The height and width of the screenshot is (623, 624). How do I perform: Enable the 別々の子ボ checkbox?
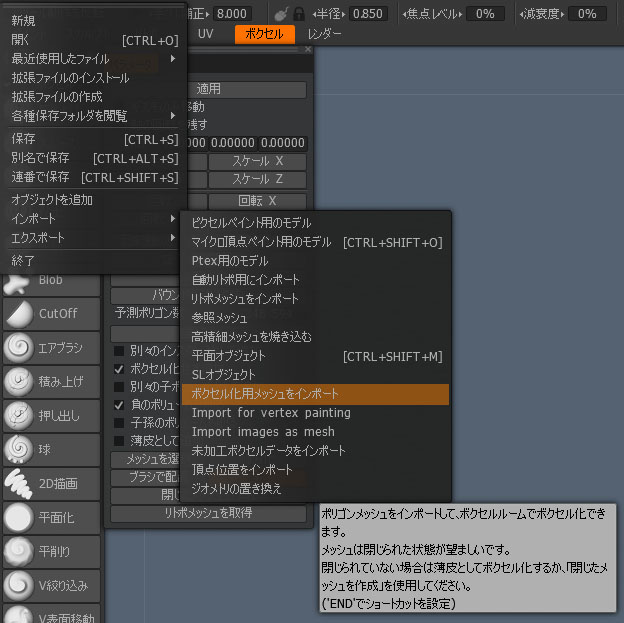point(119,387)
